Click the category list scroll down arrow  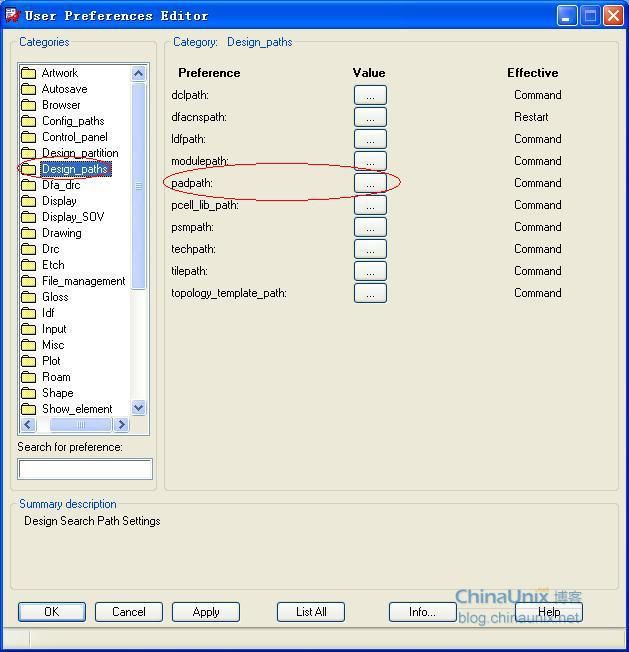click(138, 408)
